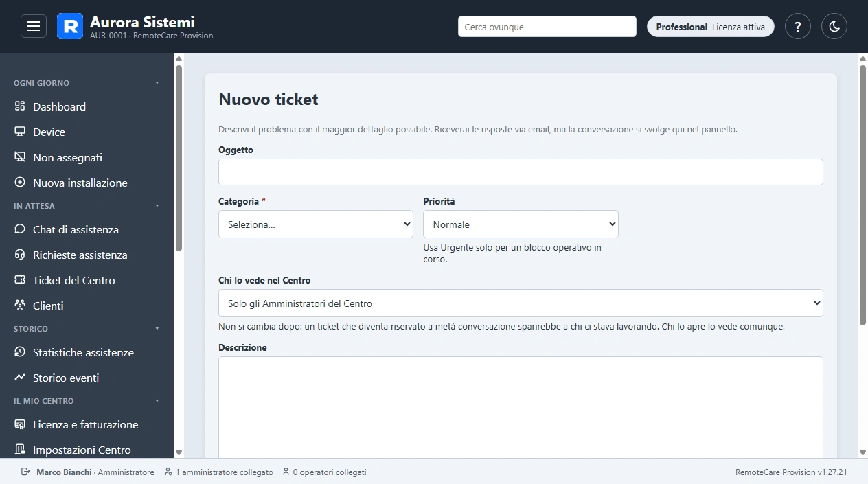Click the Dashboard grid icon
The image size is (868, 484).
click(20, 106)
